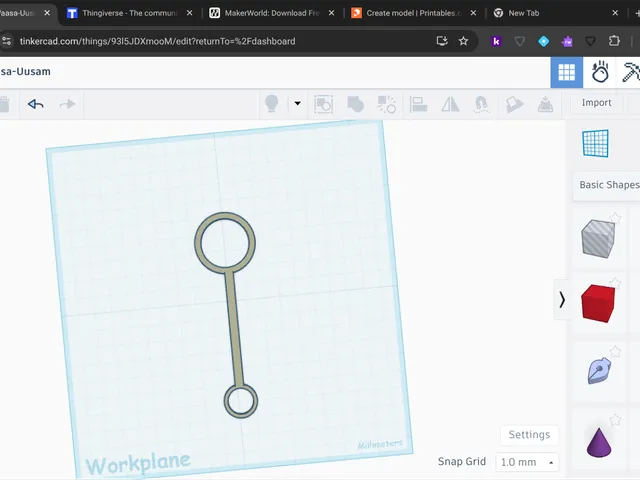The height and width of the screenshot is (480, 640).
Task: Close the MakerWorld tab
Action: point(331,13)
